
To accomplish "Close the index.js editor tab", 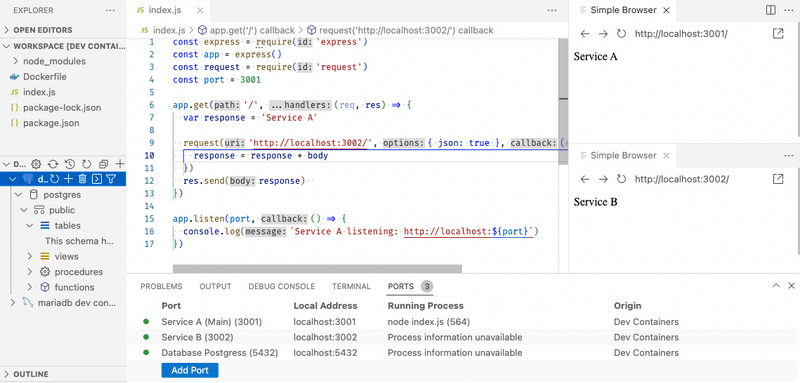I will (200, 10).
